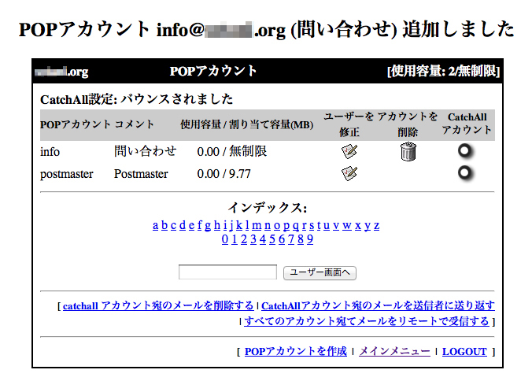Open index digit 0

(x=225, y=239)
